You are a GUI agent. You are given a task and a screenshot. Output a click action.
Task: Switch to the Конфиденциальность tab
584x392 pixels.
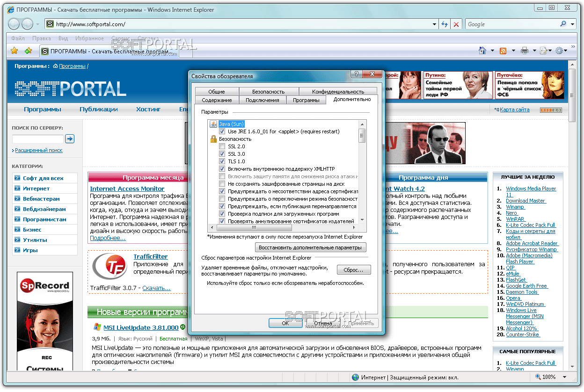tap(338, 92)
